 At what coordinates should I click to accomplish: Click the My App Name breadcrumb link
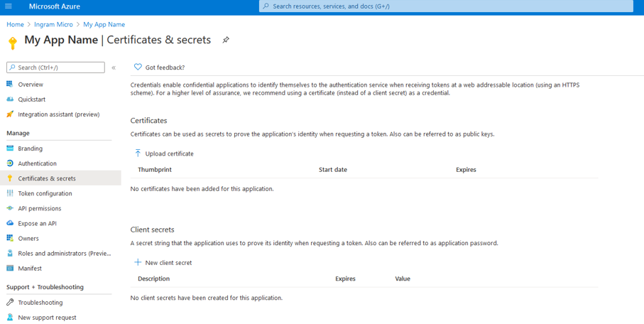(x=104, y=24)
